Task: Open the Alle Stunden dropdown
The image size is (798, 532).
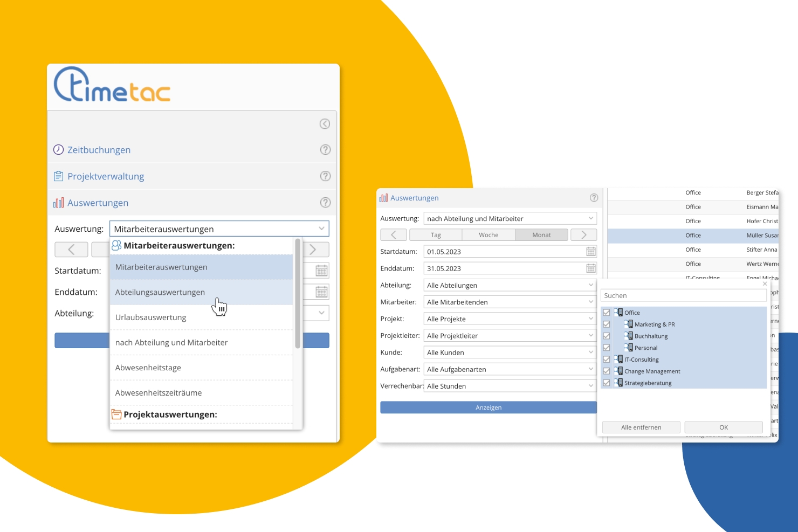Action: click(x=510, y=386)
